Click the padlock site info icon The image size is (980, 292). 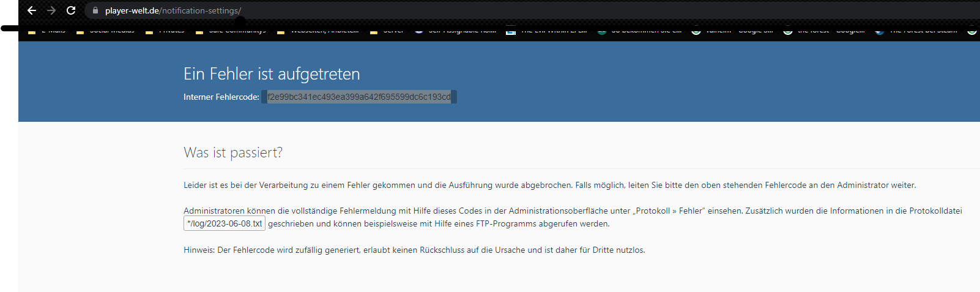click(x=95, y=10)
